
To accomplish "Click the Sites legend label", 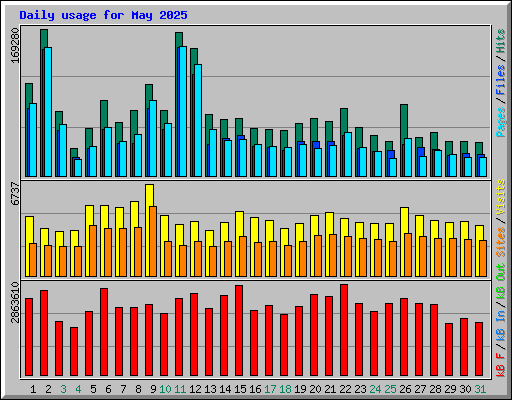I will pyautogui.click(x=500, y=242).
